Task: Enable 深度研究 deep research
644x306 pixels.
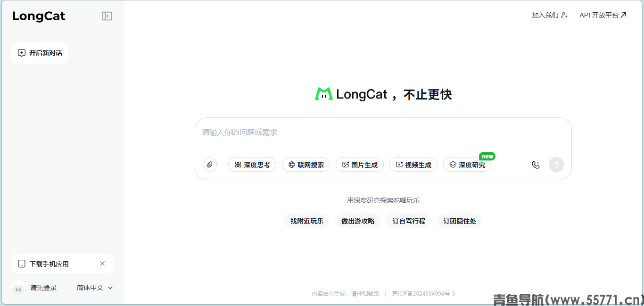Action: tap(467, 165)
